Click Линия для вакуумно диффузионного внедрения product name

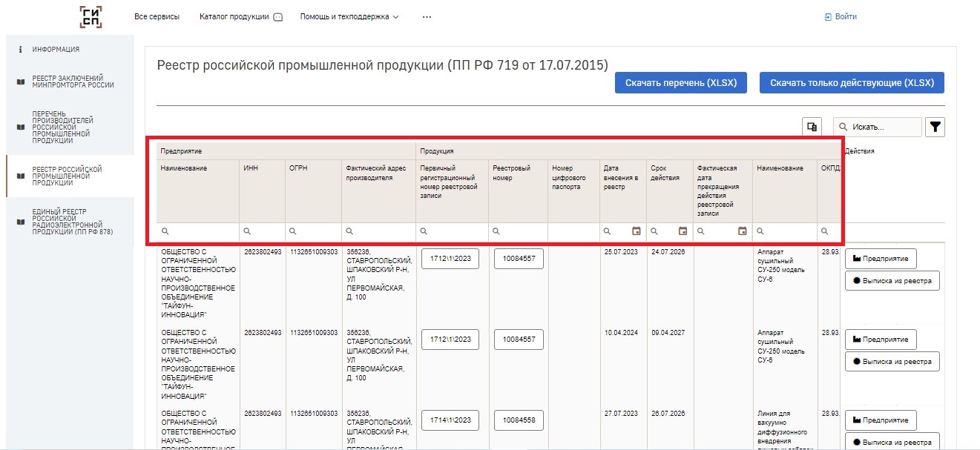(784, 430)
